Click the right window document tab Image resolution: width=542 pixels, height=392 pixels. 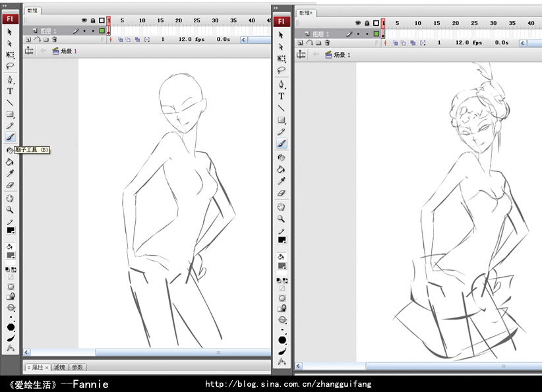click(305, 13)
